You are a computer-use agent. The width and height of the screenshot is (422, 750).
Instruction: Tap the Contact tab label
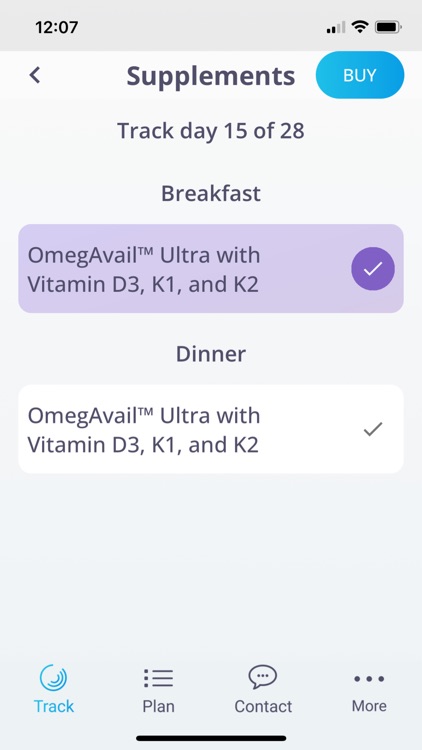coord(263,706)
